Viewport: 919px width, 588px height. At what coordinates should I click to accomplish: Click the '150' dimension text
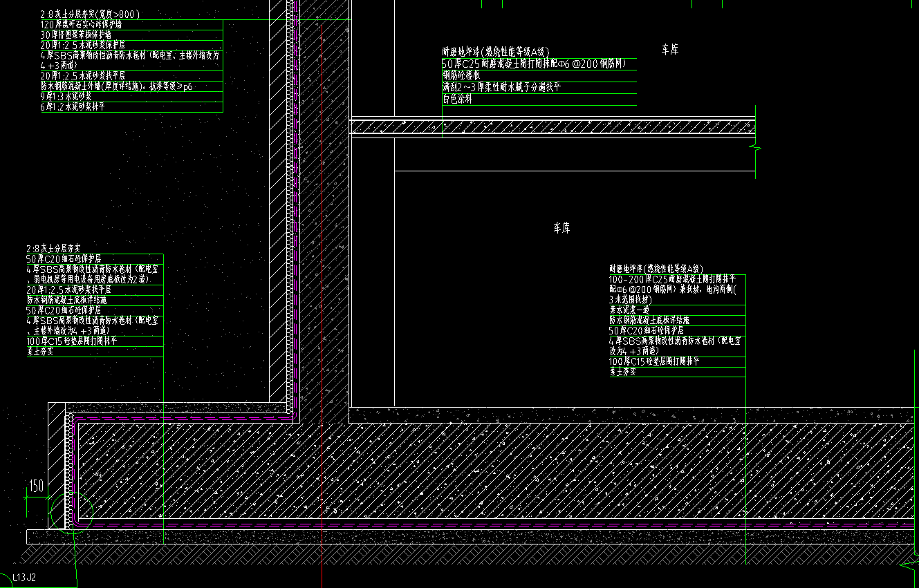tap(36, 486)
